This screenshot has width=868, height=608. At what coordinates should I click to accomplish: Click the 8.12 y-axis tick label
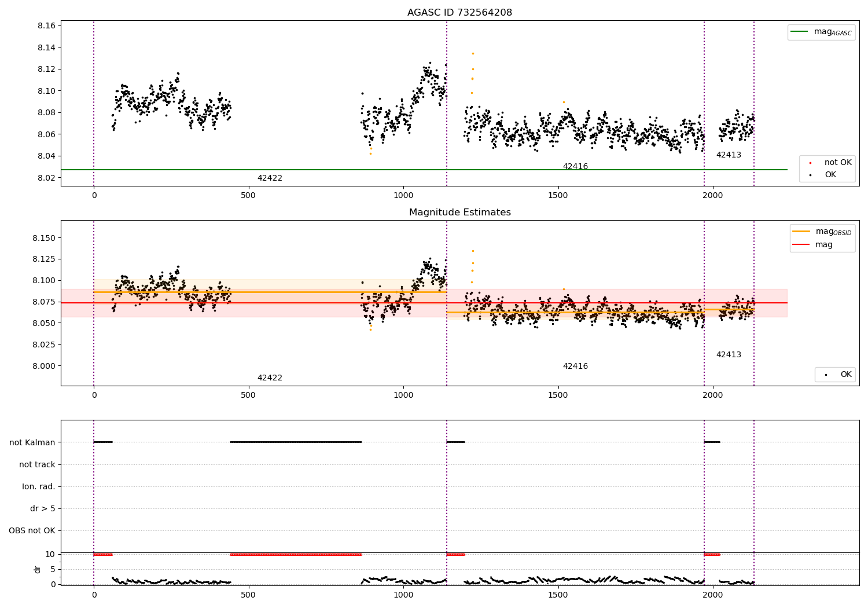pos(46,69)
